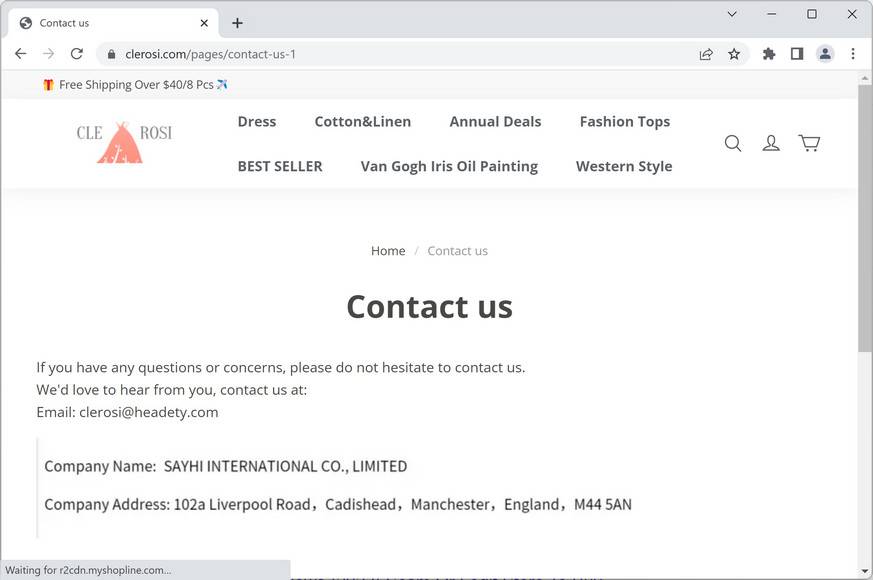Screen dimensions: 873x580
Task: Click the scrollbar down arrow
Action: pos(865,571)
